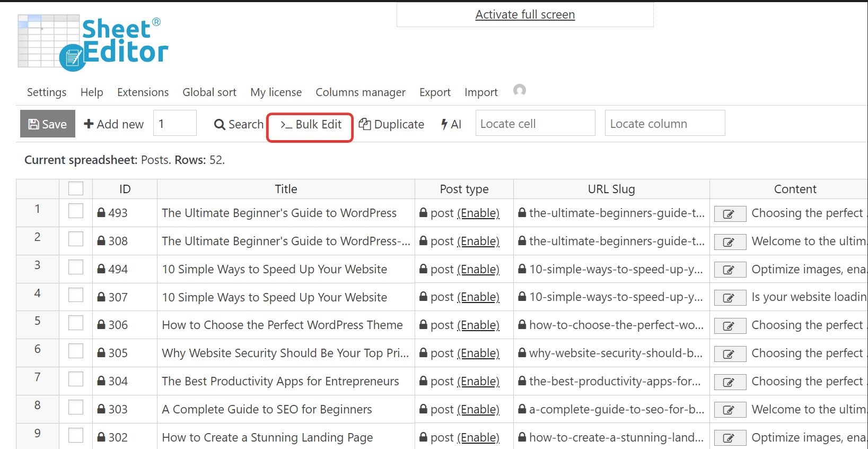Open the Search tool
The image size is (868, 449).
239,124
